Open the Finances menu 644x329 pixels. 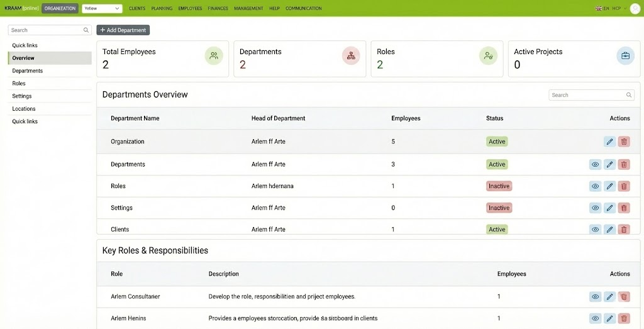tap(218, 8)
